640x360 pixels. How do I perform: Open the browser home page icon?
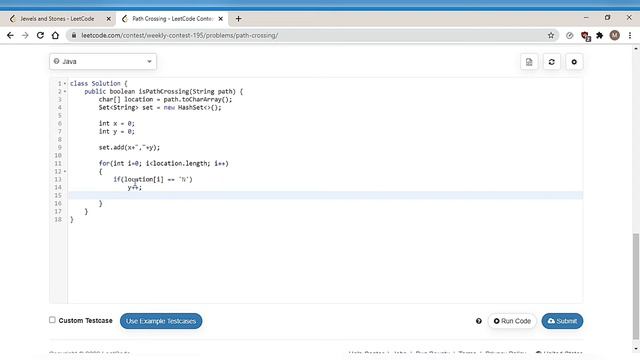[x=55, y=36]
